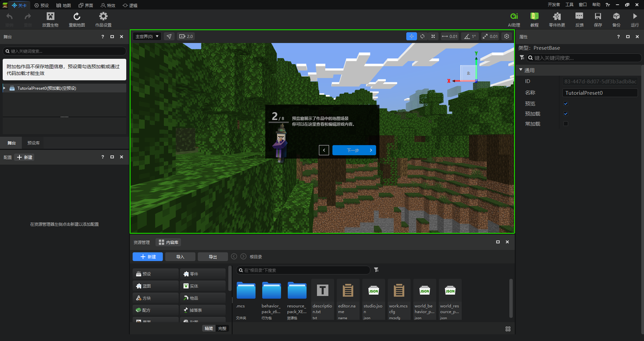Click the 属性 panel help question mark
Screen dimensions: 644x341
click(618, 37)
